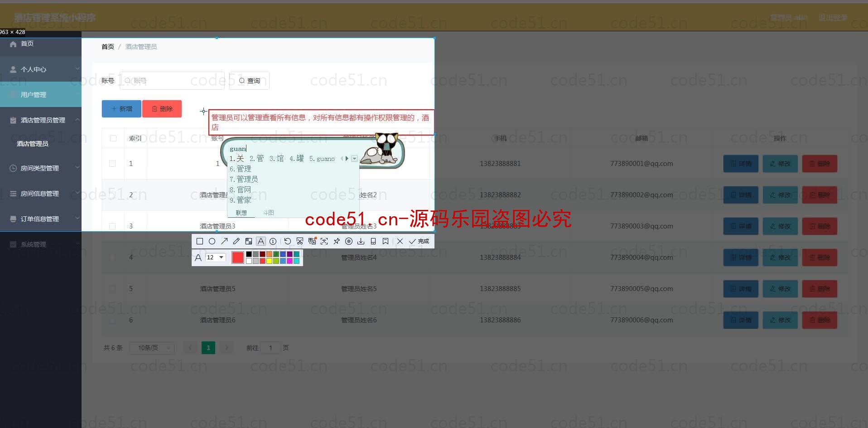Click the OCR text recognition icon
Screen dimensions: 868x428
324,241
